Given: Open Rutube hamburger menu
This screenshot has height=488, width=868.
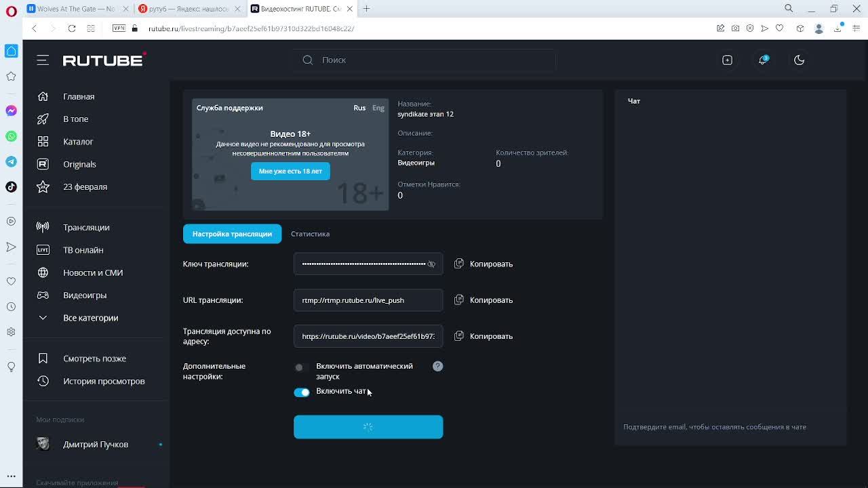Looking at the screenshot, I should click(43, 60).
